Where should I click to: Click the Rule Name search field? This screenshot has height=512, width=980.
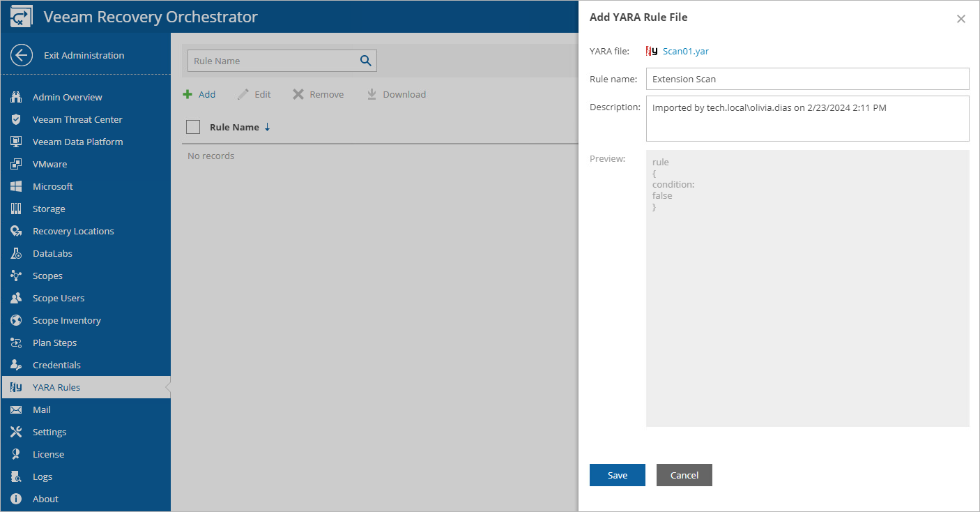coord(282,61)
